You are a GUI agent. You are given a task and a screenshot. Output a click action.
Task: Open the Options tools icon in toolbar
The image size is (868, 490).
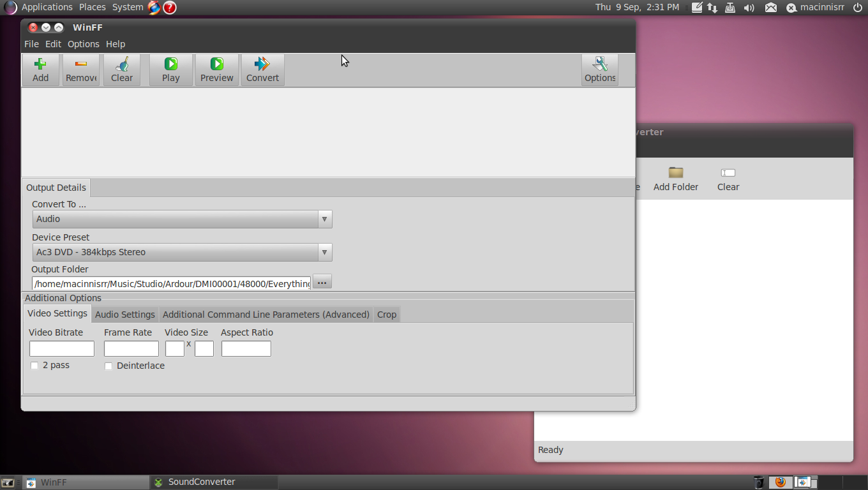(x=600, y=64)
